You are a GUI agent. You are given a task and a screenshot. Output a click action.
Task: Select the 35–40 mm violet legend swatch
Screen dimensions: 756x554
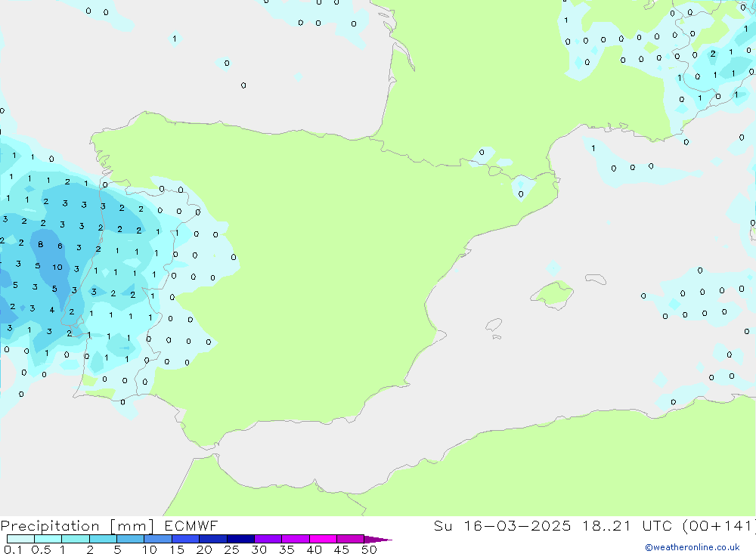[296, 539]
